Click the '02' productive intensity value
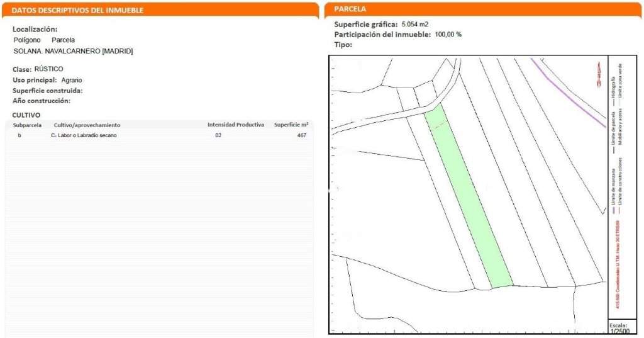The height and width of the screenshot is (338, 644). (x=218, y=135)
